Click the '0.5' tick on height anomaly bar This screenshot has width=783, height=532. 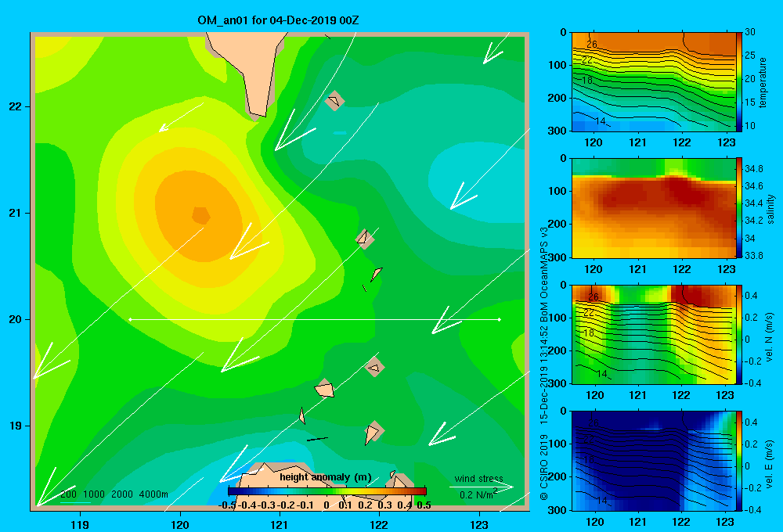coord(424,505)
